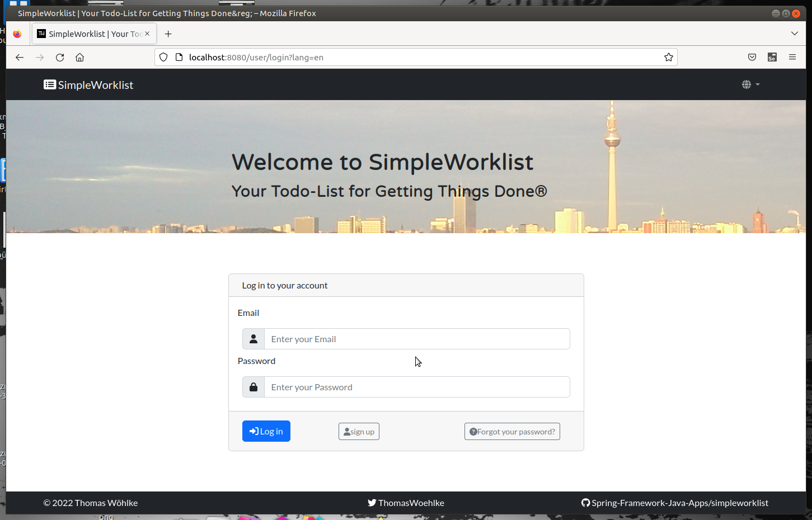This screenshot has width=812, height=520.
Task: Click Forgot your password? button
Action: tap(512, 432)
